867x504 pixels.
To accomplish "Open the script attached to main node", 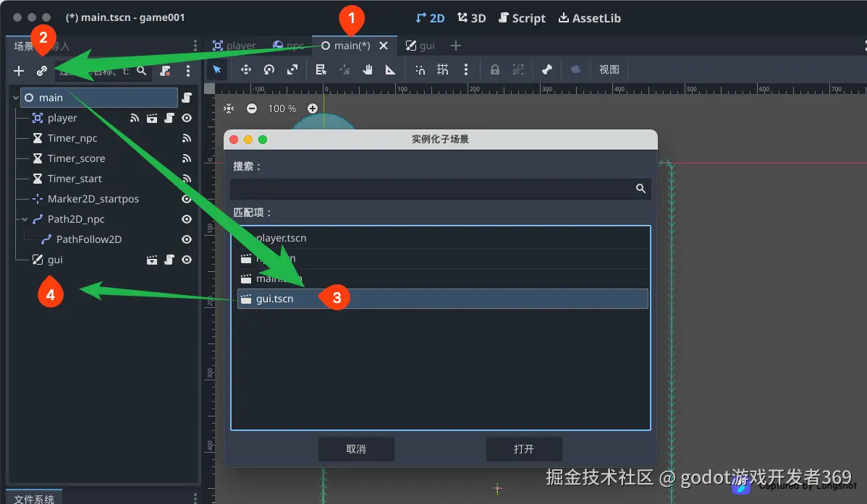I will click(x=187, y=98).
